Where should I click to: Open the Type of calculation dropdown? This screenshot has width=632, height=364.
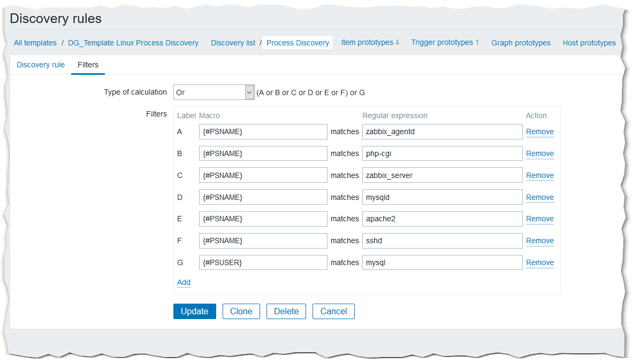click(214, 92)
